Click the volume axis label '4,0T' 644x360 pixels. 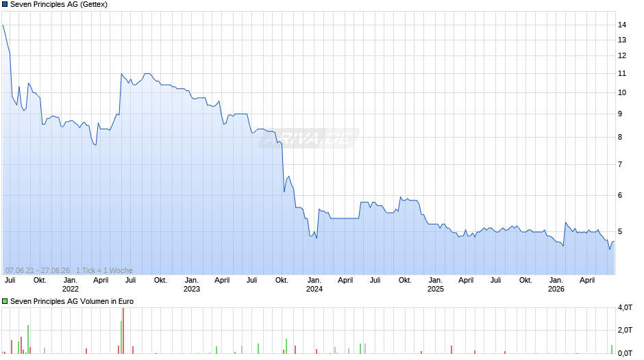[625, 307]
